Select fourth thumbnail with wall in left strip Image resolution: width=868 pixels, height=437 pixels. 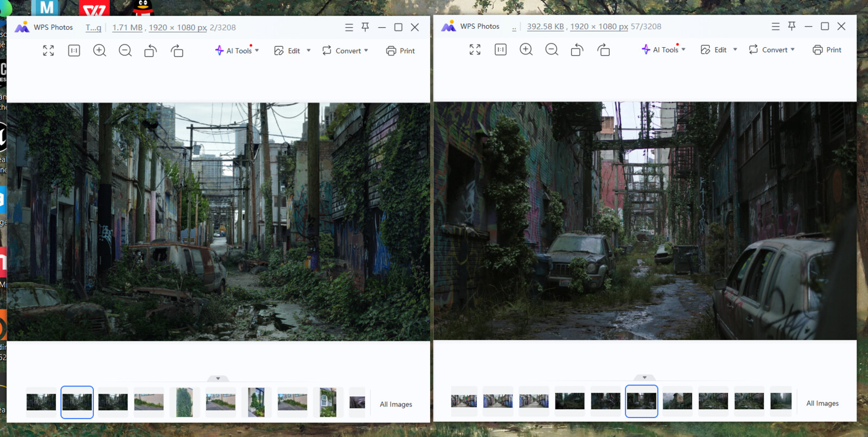[149, 402]
